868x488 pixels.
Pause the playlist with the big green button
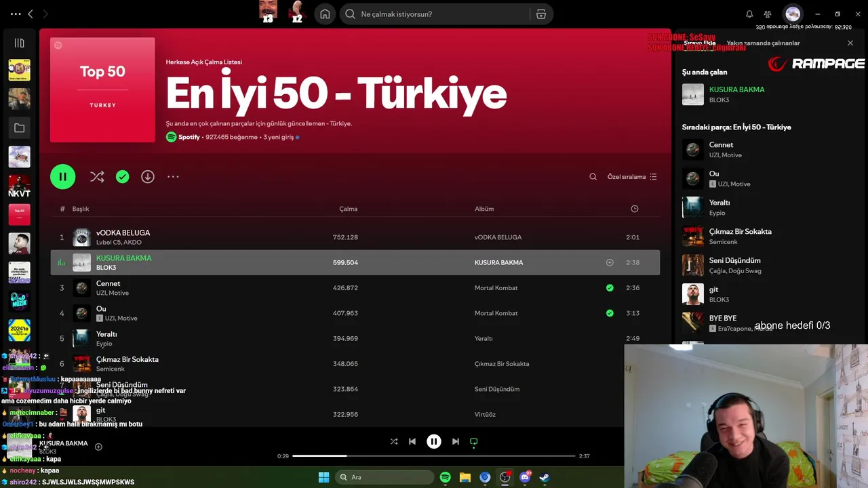coord(62,177)
